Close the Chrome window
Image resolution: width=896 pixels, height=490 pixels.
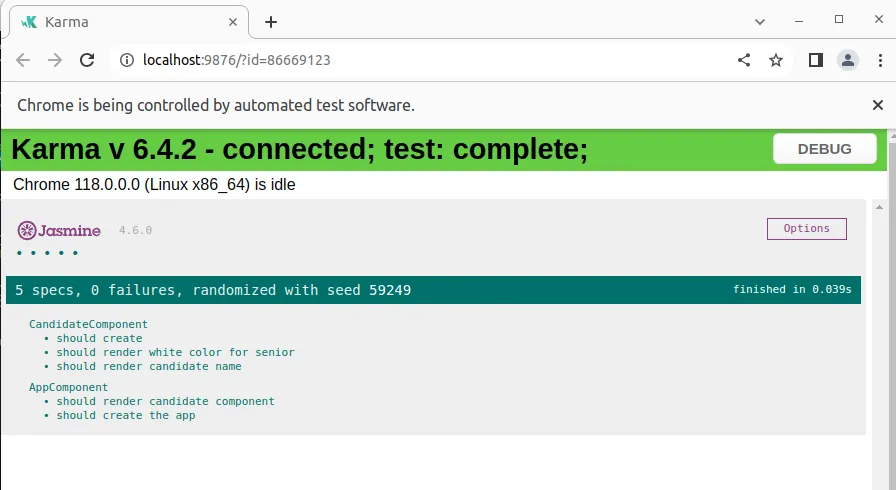[879, 19]
